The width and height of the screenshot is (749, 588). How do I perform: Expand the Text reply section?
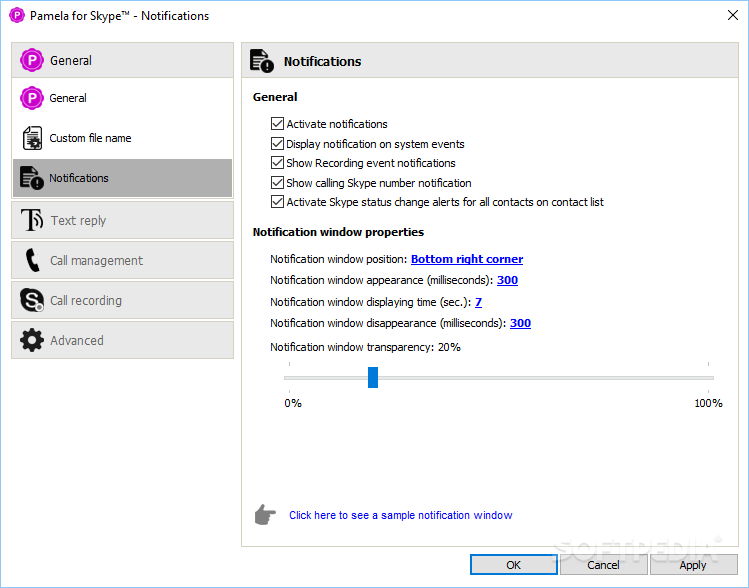(x=123, y=220)
